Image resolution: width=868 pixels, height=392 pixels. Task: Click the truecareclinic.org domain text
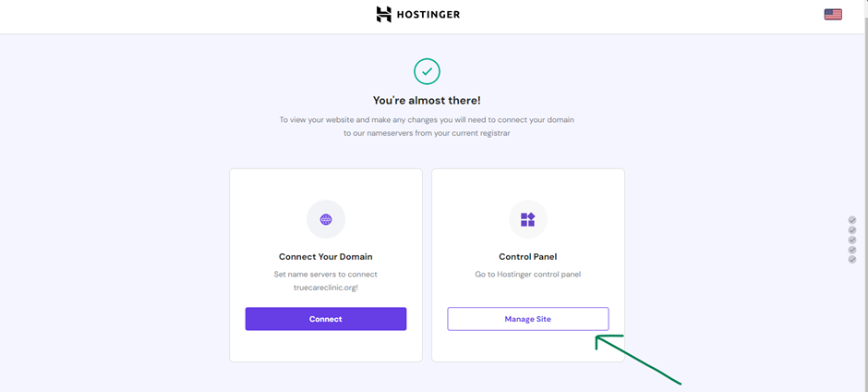pos(326,288)
